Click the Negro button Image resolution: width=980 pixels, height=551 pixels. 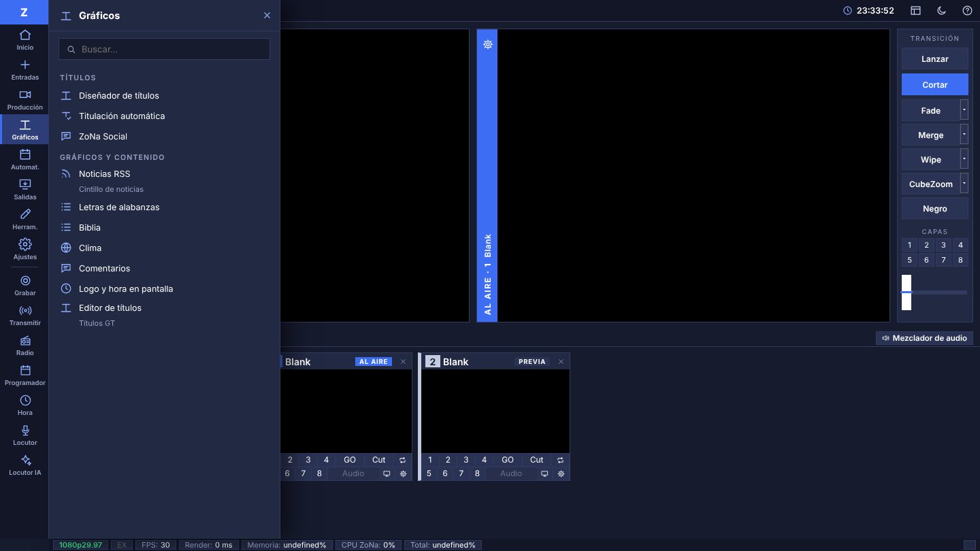click(x=934, y=208)
